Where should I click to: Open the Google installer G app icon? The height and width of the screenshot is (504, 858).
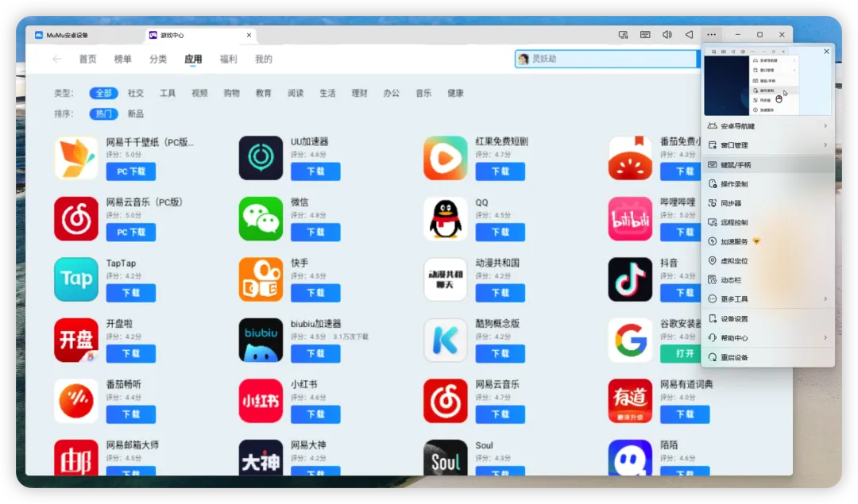[x=630, y=340]
